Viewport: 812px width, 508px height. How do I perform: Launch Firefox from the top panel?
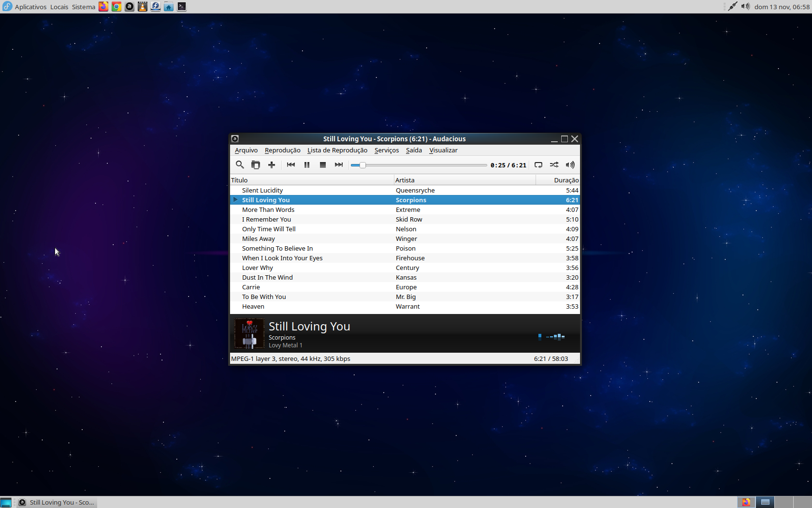click(x=103, y=7)
